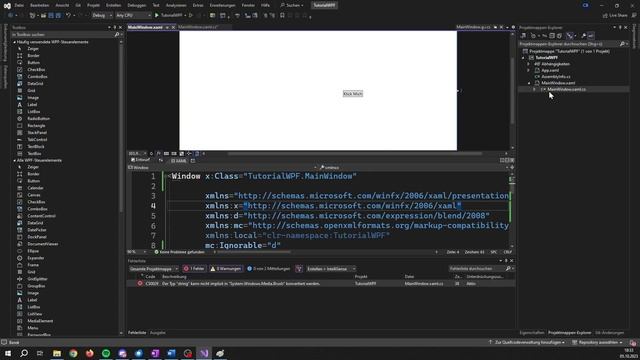Collapse the MainWindow.xaml node in the Solution Explorer
This screenshot has height=360, width=640.
click(529, 83)
